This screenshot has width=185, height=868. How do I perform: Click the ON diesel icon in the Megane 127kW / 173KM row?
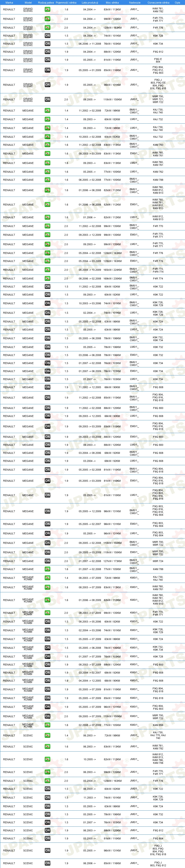48,561
